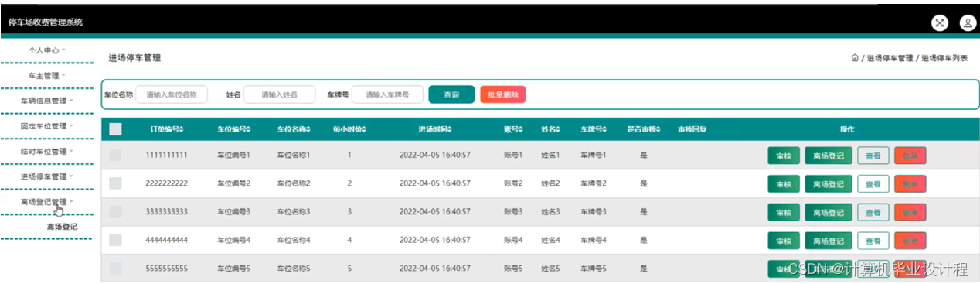Expand the 临时车位管理 sidebar menu
Image resolution: width=980 pixels, height=284 pixels.
pyautogui.click(x=46, y=151)
